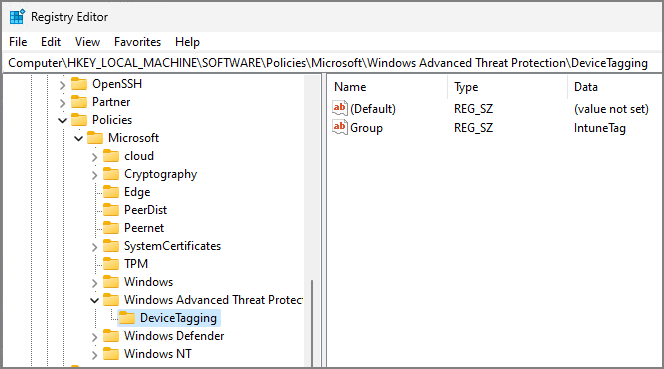This screenshot has width=664, height=369.
Task: Expand the Cryptography key
Action: pyautogui.click(x=94, y=175)
